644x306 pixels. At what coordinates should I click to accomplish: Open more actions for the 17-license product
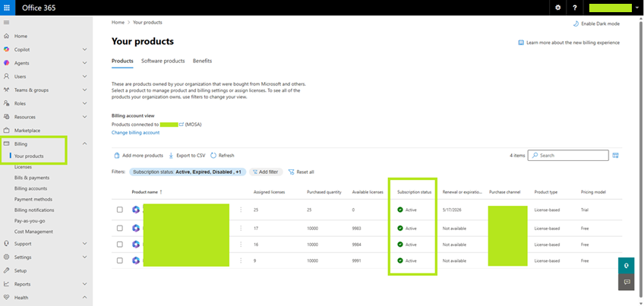tap(241, 229)
